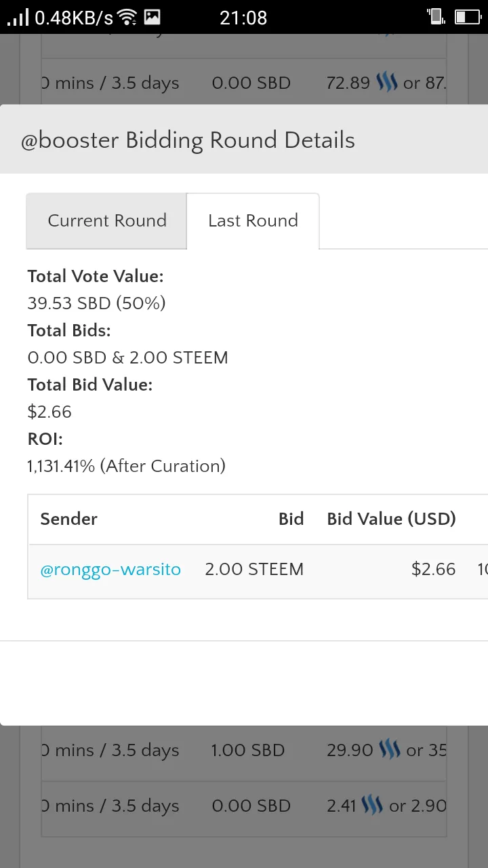488x868 pixels.
Task: Click the Steem logo beside 72.89
Action: click(386, 83)
